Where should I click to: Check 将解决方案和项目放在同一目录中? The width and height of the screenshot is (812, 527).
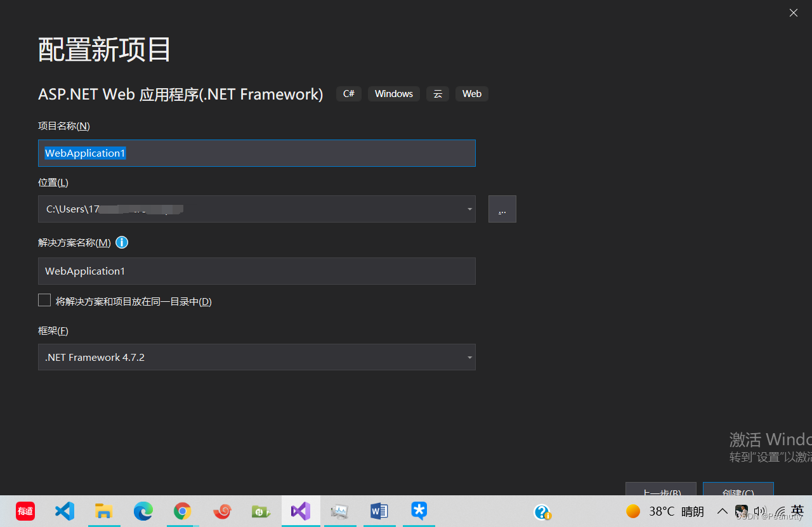(x=44, y=300)
